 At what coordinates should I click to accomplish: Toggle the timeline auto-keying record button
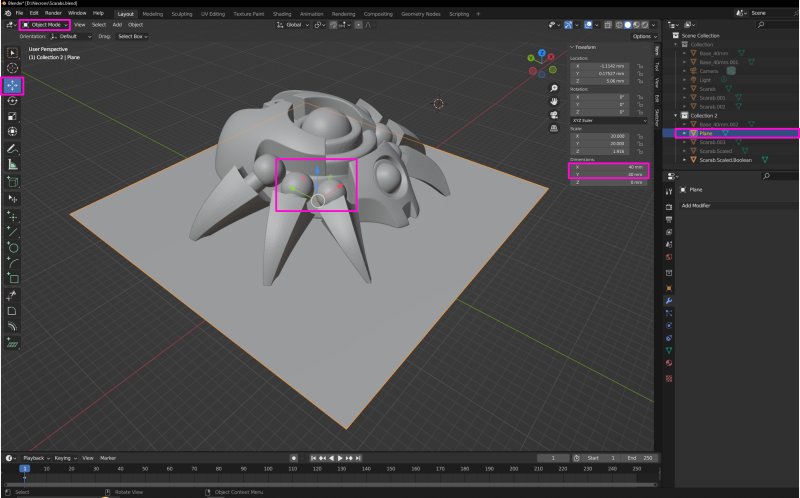293,458
